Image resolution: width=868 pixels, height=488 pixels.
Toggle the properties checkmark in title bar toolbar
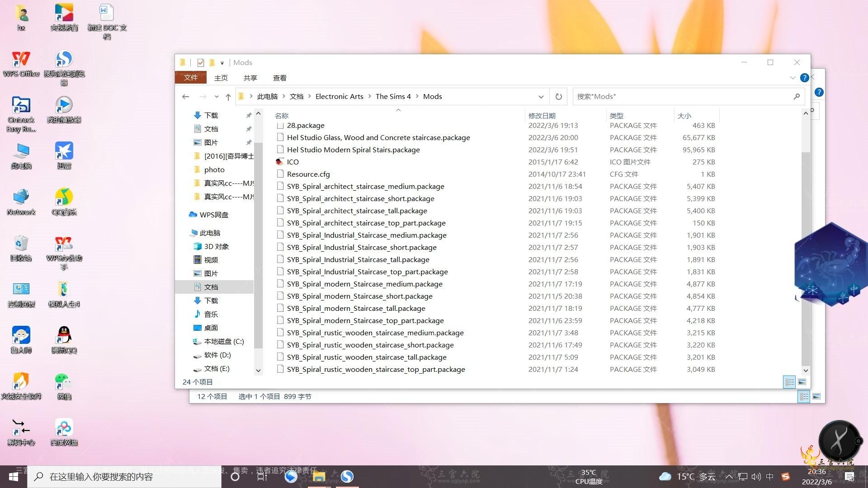(201, 63)
